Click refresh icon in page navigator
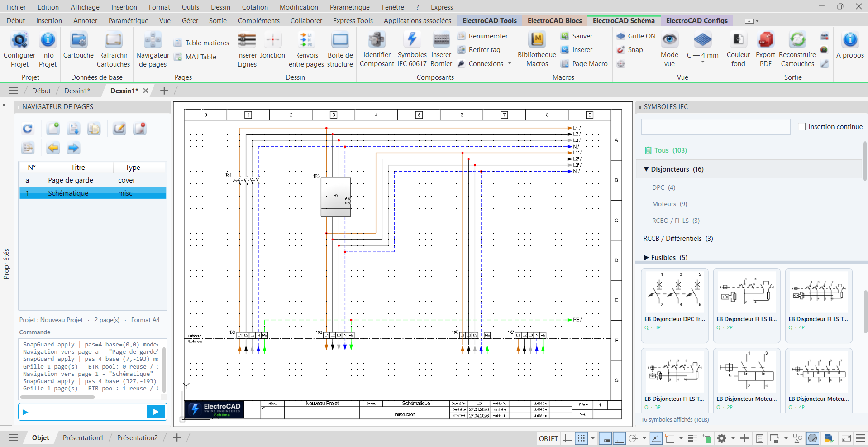 pyautogui.click(x=28, y=129)
